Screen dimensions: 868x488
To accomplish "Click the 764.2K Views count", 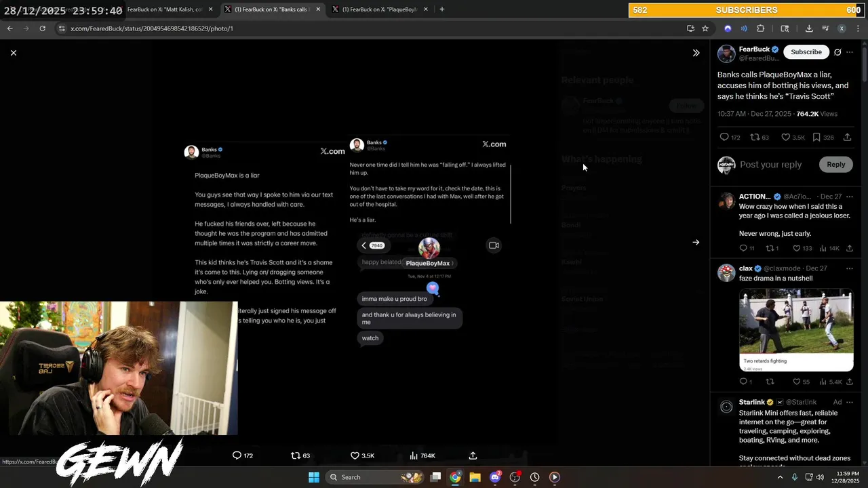I will click(x=817, y=114).
